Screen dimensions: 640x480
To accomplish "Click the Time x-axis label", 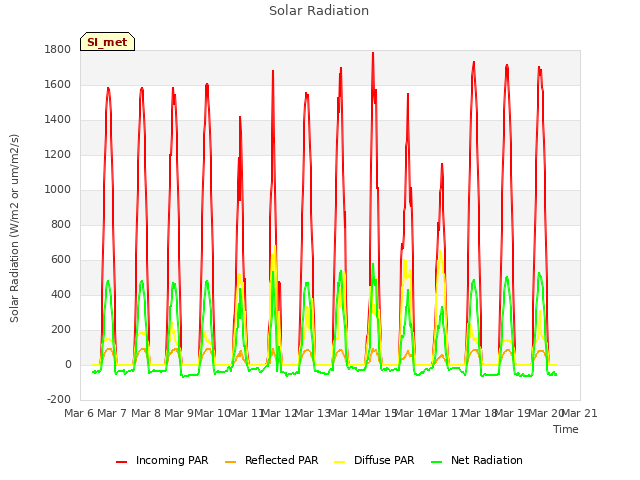I will 566,429.
